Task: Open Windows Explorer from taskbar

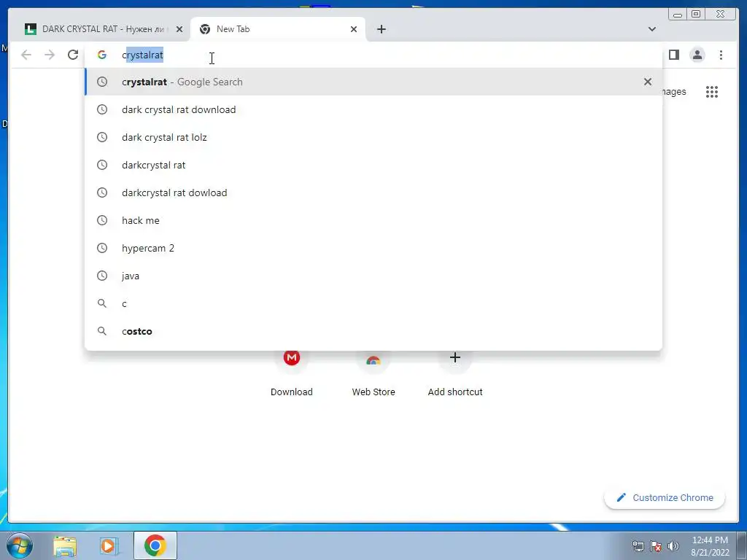Action: [x=65, y=546]
